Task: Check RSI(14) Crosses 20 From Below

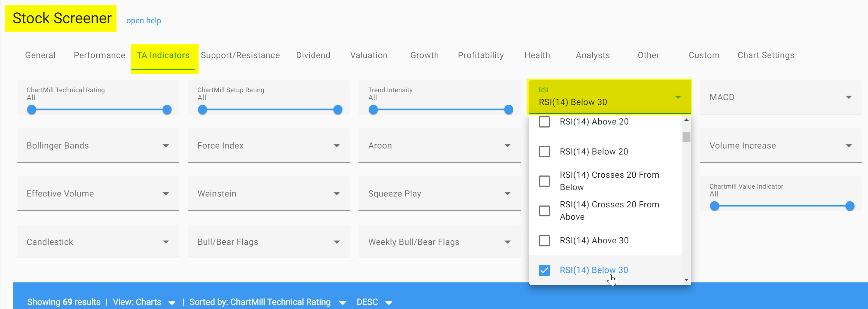Action: [544, 181]
